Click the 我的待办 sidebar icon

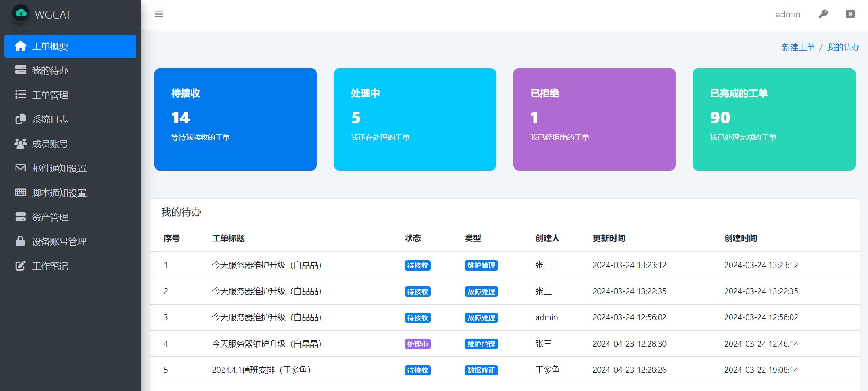[x=21, y=70]
